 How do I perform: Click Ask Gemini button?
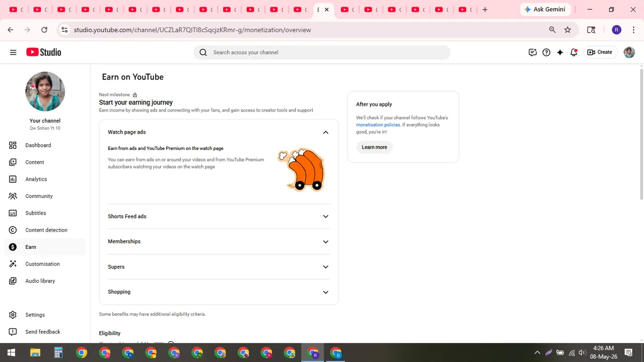point(545,9)
